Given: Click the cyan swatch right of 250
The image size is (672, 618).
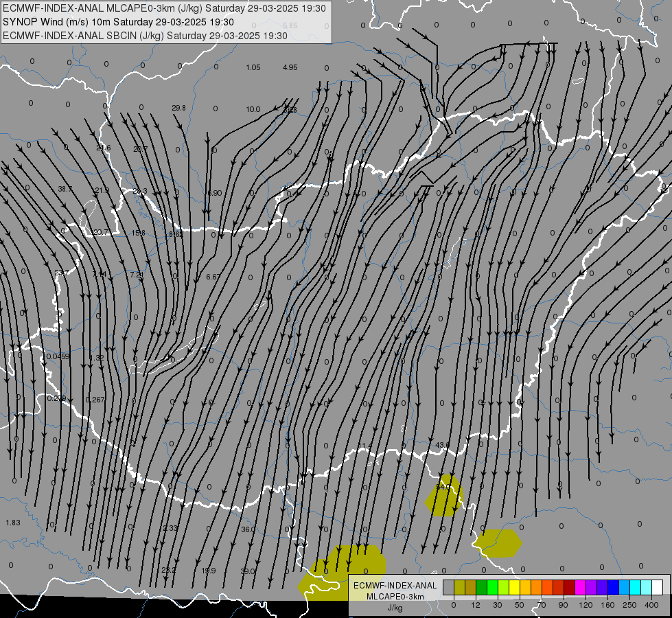Looking at the screenshot, I should click(635, 587).
